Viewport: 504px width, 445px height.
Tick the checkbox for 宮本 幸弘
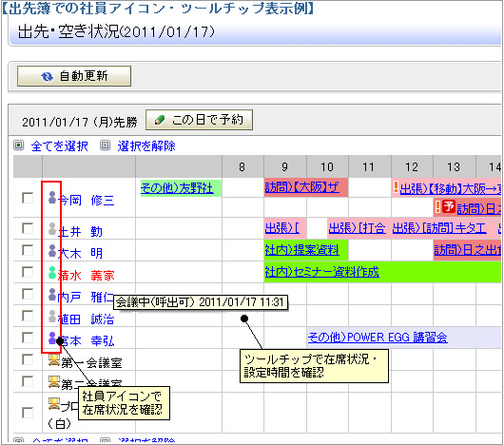tap(28, 338)
